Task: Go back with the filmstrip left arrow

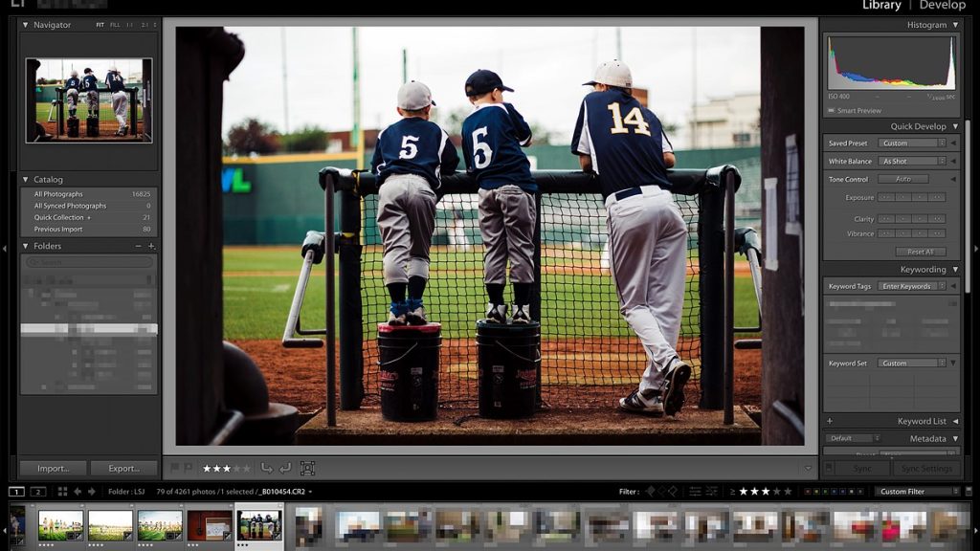Action: point(78,492)
